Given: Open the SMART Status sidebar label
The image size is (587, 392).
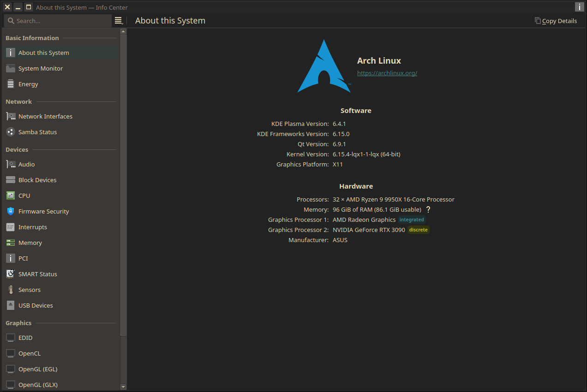Looking at the screenshot, I should tap(38, 274).
